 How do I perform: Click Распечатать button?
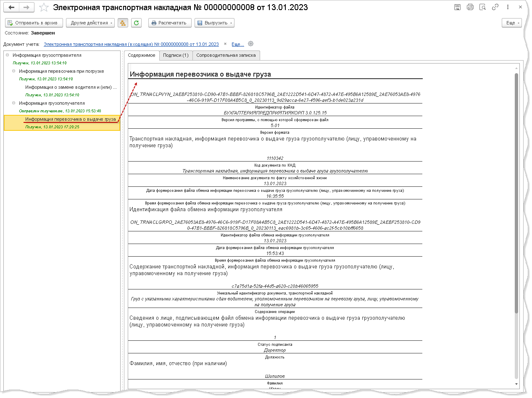coord(170,23)
